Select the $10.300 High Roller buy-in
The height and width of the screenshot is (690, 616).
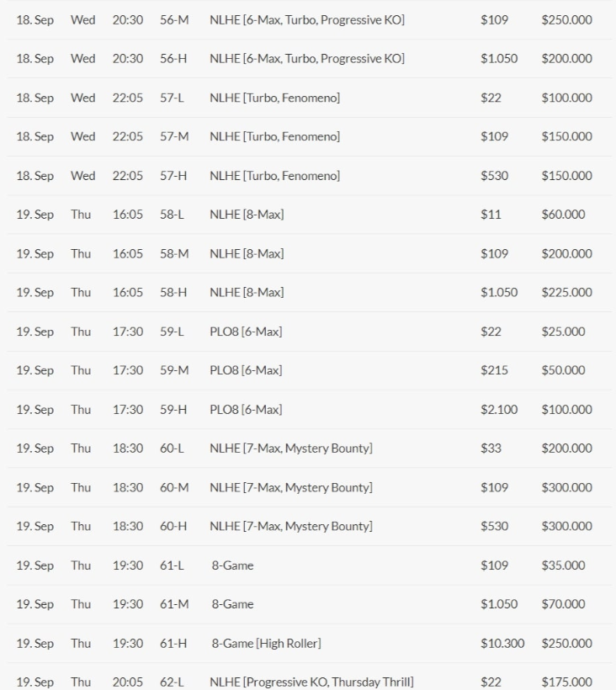tap(502, 644)
